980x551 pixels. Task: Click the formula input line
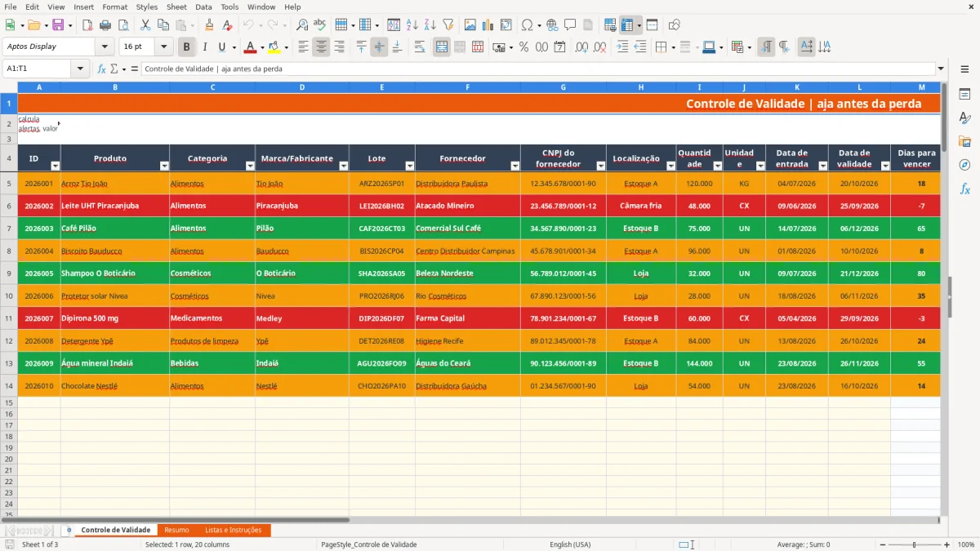[x=537, y=69]
